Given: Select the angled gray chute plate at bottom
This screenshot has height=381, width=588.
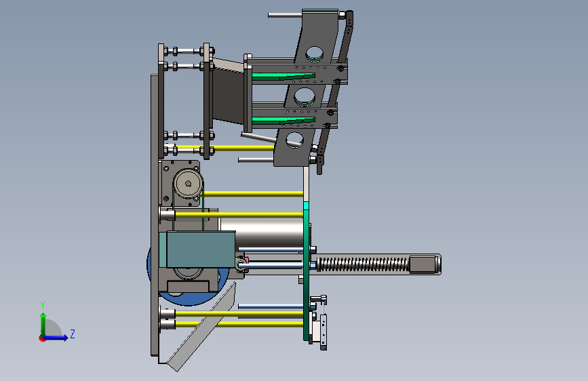Looking at the screenshot, I should [202, 327].
